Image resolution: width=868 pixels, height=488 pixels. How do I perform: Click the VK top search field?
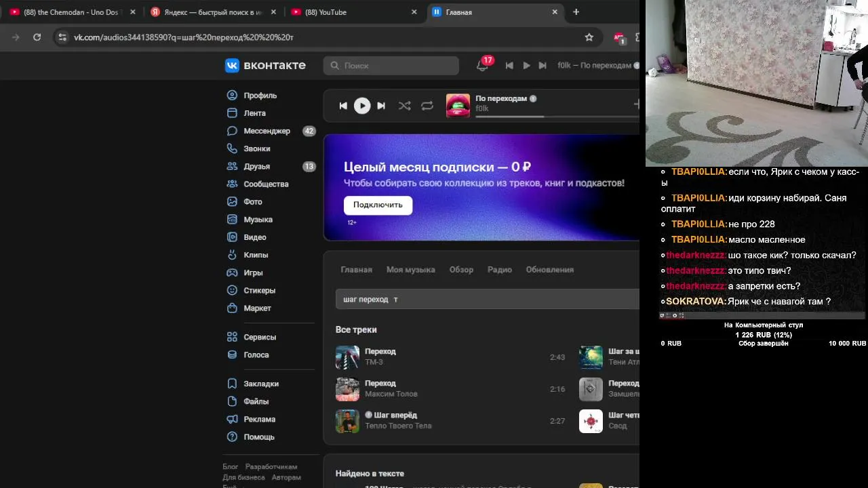tap(391, 66)
